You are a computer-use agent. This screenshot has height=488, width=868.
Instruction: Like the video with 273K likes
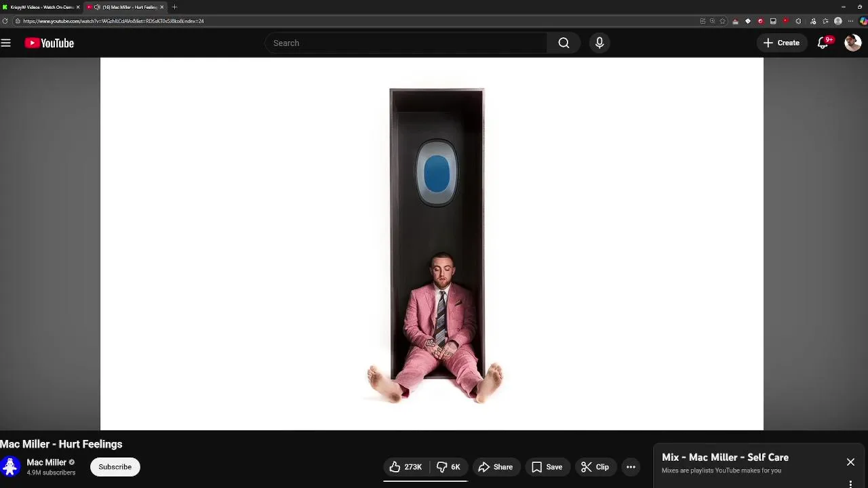pyautogui.click(x=406, y=467)
